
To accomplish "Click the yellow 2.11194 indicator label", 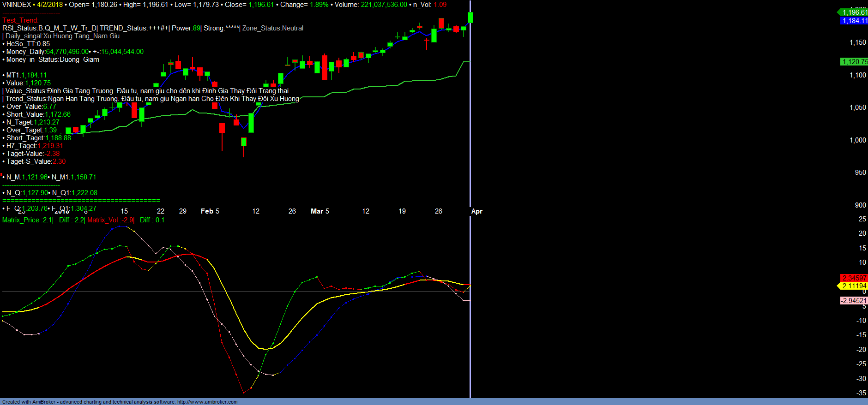I will 854,286.
